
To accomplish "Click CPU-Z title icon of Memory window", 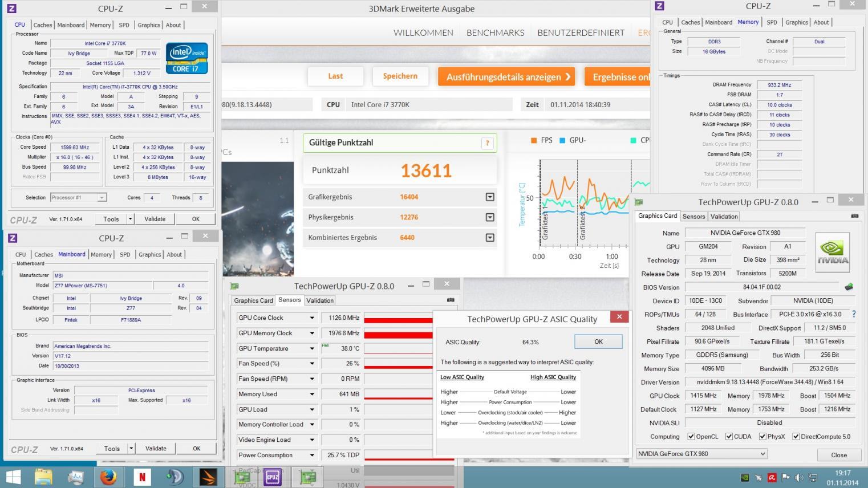I will (x=659, y=6).
